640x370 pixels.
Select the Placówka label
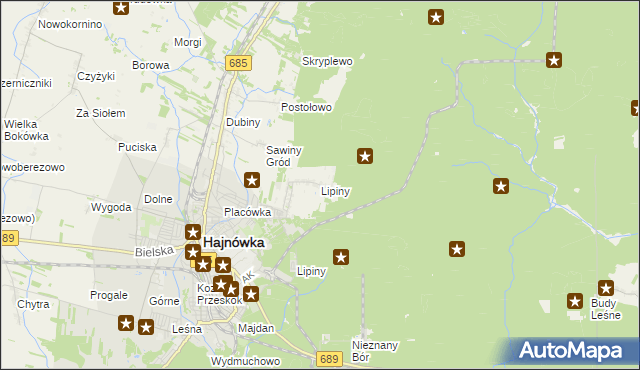coord(247,212)
